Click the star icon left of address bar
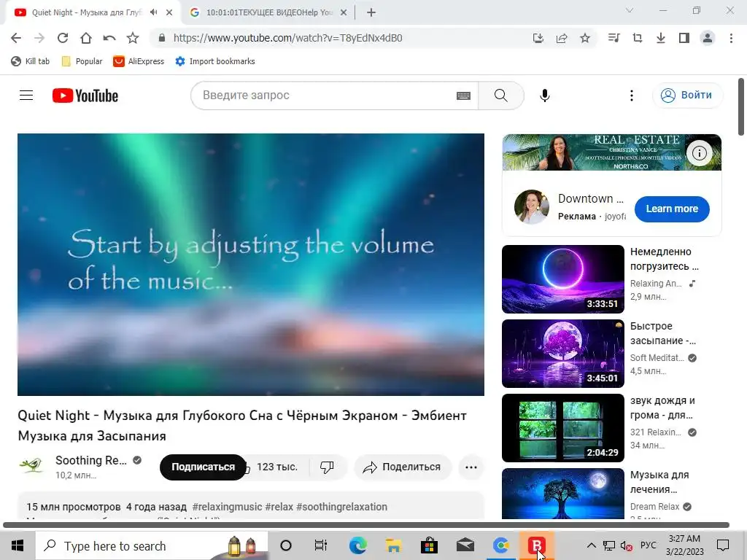 (133, 38)
